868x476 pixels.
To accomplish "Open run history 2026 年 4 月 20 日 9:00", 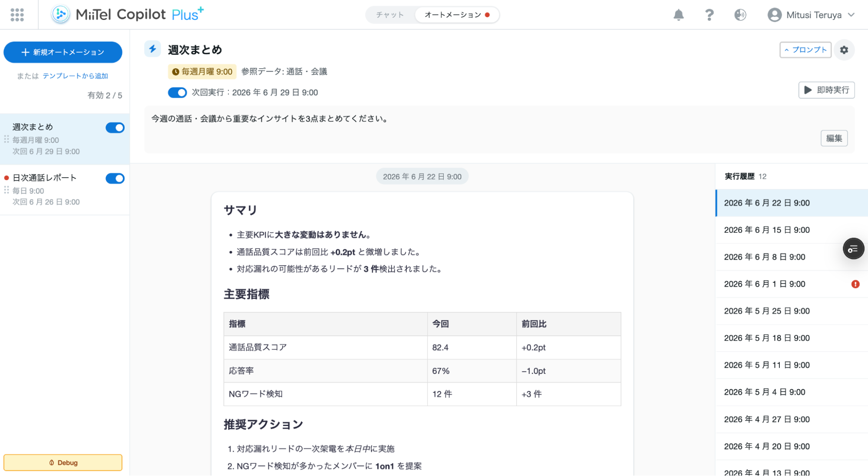I will (792, 446).
